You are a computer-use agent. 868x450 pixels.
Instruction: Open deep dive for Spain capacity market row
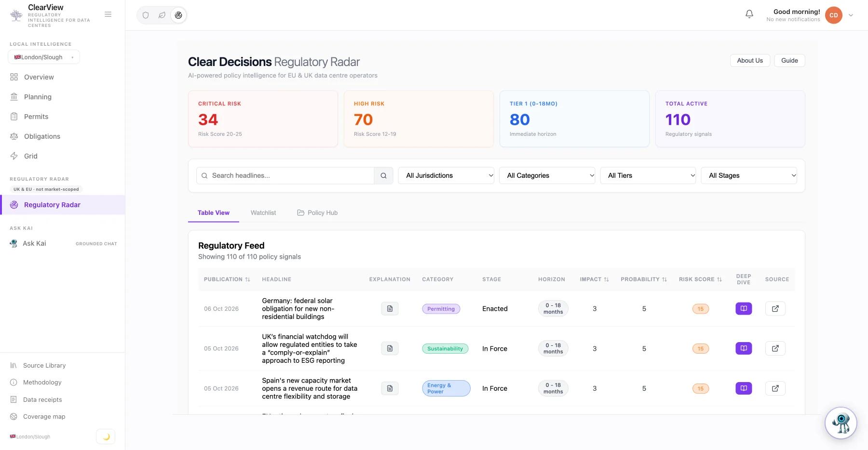point(744,388)
